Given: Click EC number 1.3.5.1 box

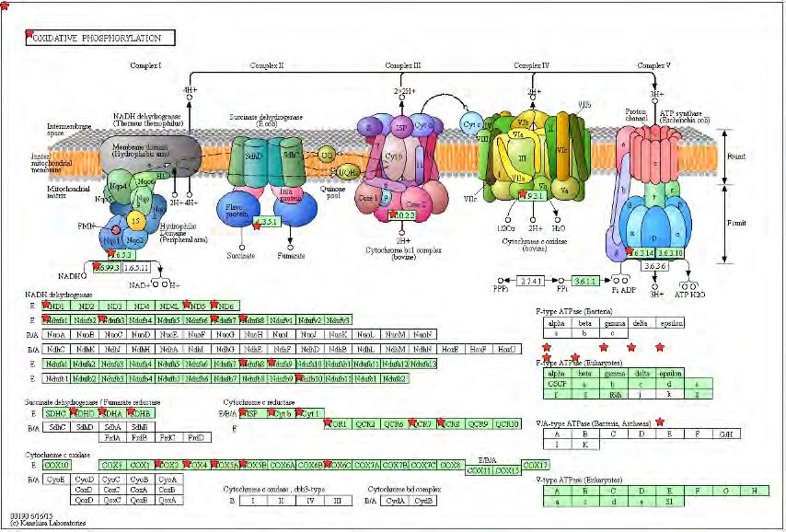Looking at the screenshot, I should tap(267, 221).
